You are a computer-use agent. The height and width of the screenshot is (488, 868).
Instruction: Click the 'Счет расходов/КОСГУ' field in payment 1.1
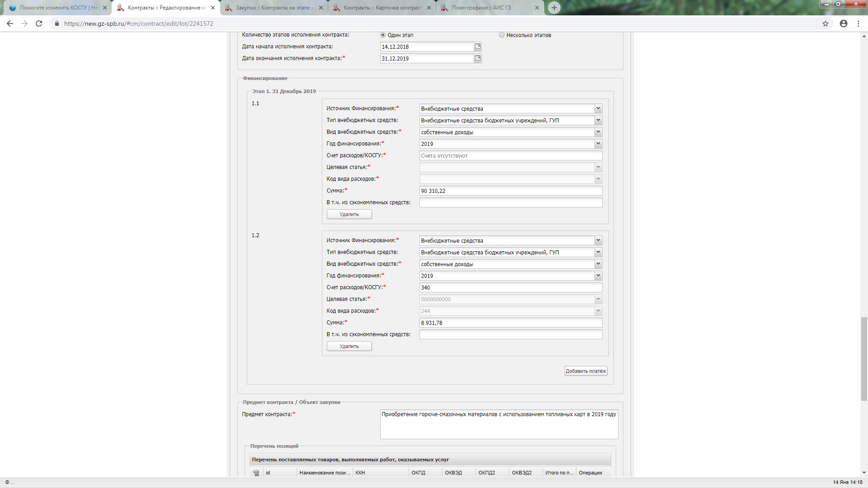tap(511, 155)
